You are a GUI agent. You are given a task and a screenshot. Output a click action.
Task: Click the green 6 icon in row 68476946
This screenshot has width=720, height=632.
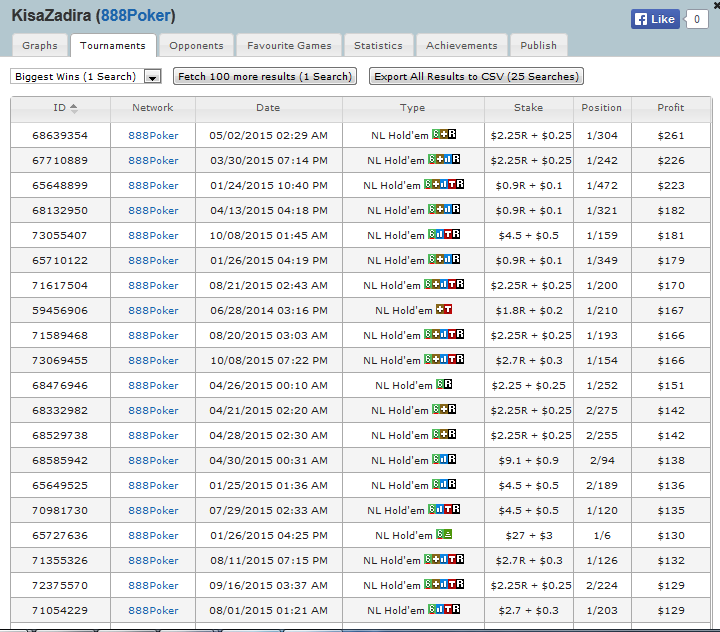440,384
